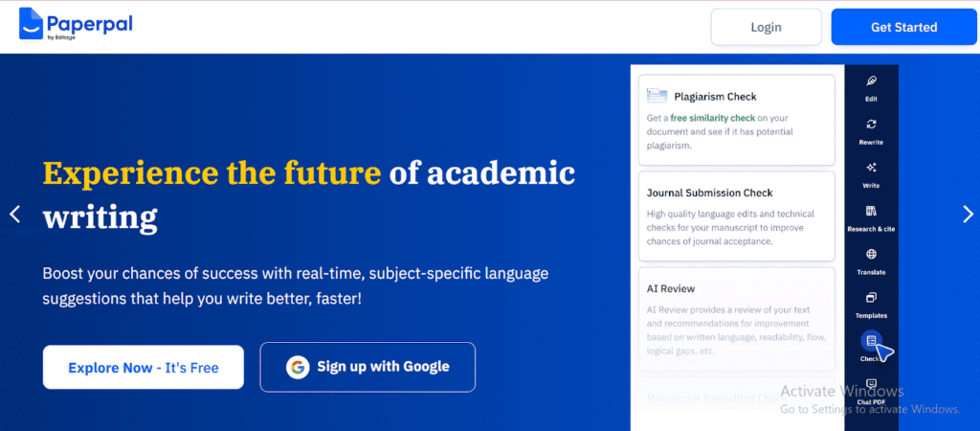980x431 pixels.
Task: Open the Chat PDF tool
Action: point(871,384)
